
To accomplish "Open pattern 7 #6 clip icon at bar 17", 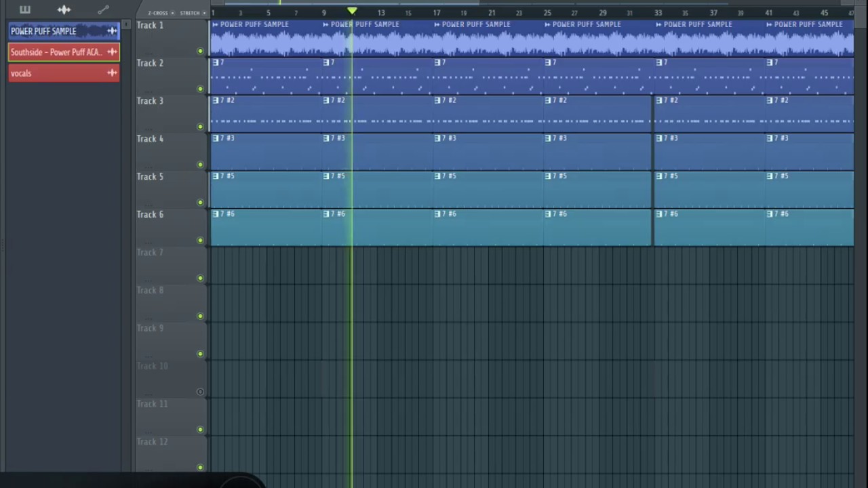I will 438,214.
